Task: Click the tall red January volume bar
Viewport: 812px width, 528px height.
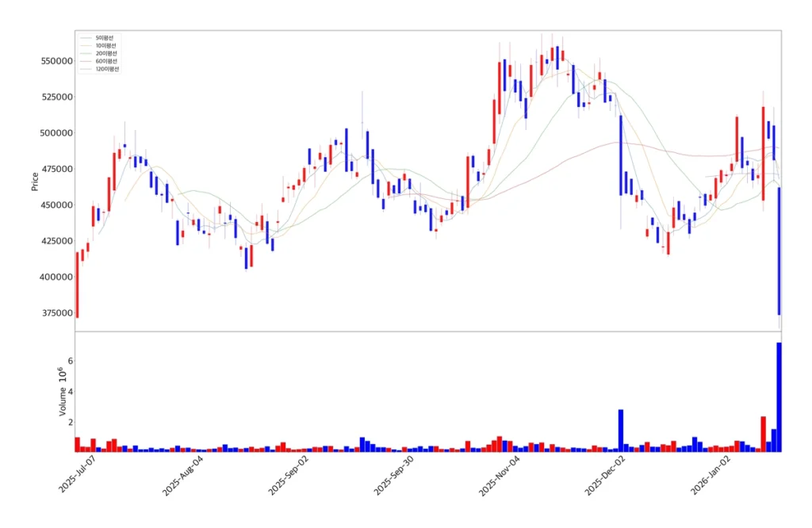Action: [x=763, y=434]
